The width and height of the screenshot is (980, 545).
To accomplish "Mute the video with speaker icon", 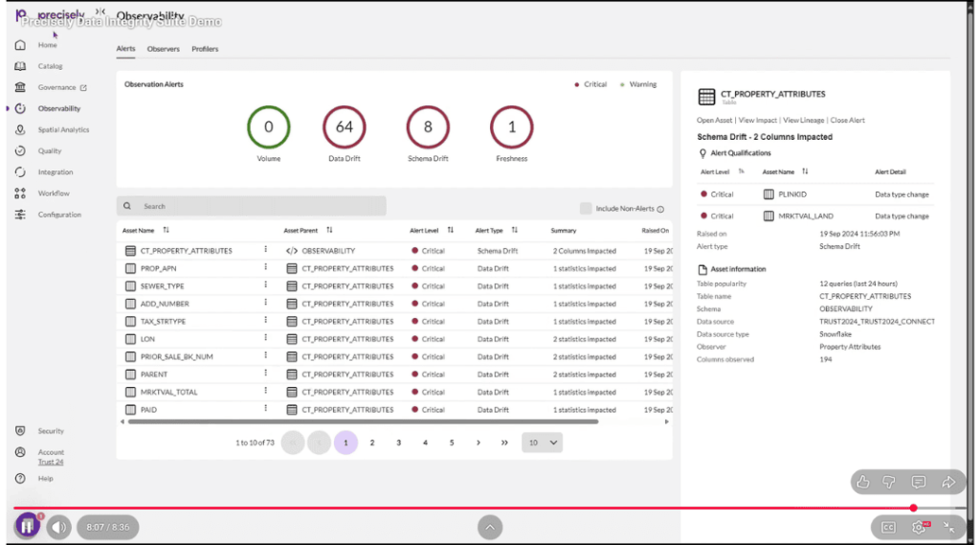I will 59,527.
